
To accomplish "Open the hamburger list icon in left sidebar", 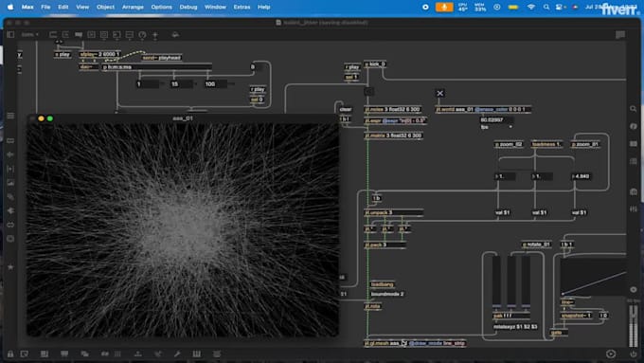I will [x=10, y=116].
